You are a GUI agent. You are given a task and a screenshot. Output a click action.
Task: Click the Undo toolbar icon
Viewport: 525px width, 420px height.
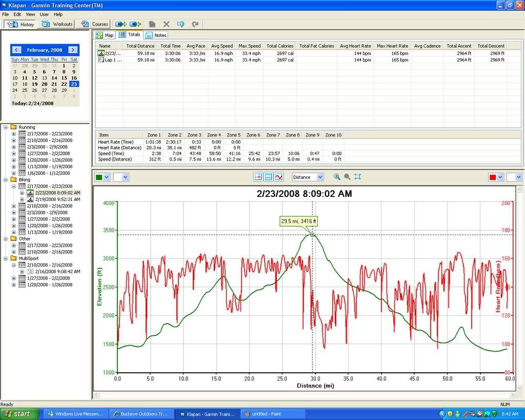coord(181,24)
